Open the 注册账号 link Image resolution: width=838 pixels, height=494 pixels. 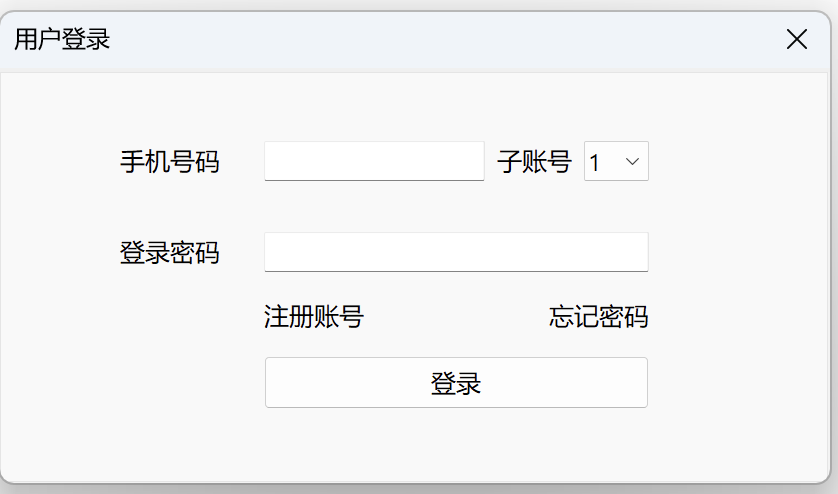(x=314, y=317)
